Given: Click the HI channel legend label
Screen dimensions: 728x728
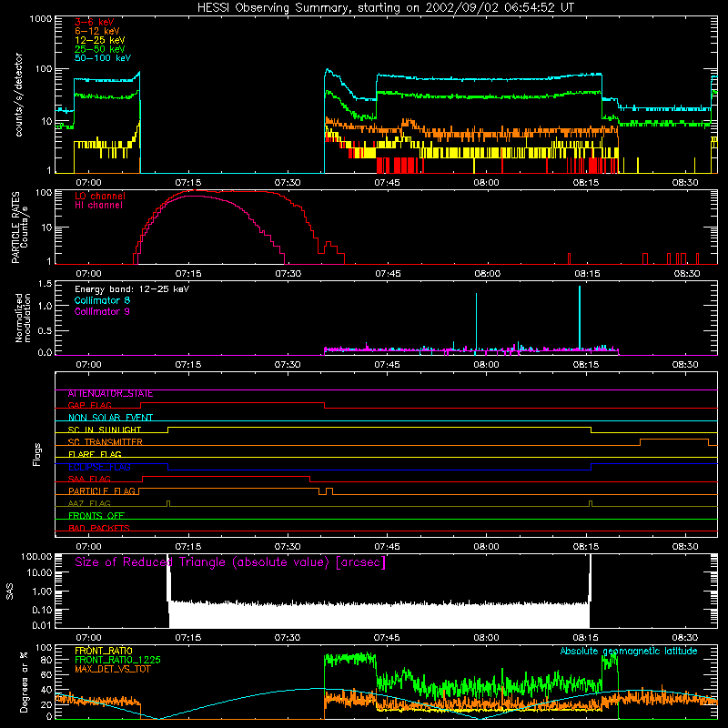Looking at the screenshot, I should point(99,206).
